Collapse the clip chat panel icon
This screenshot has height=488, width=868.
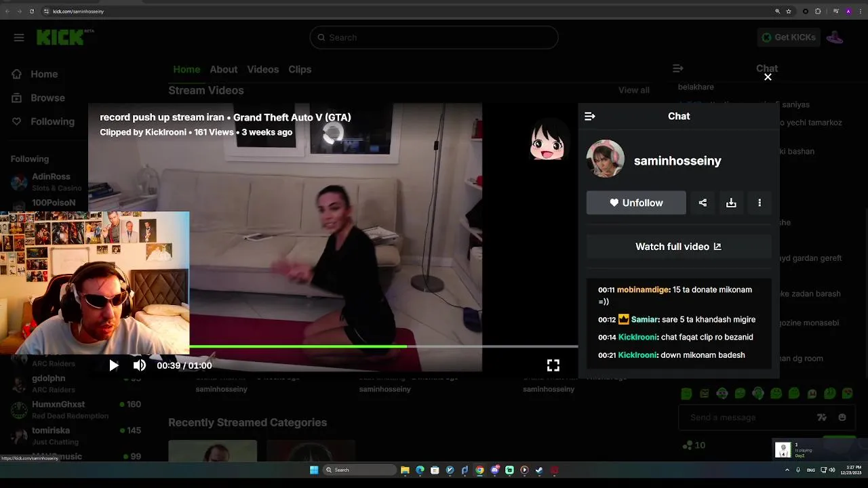point(590,116)
